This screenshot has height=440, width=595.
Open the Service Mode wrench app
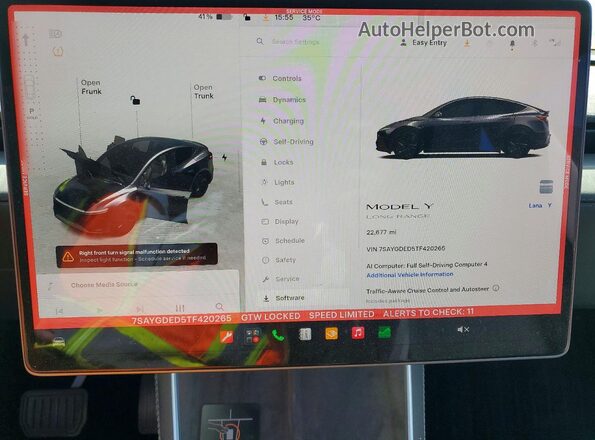[227, 337]
